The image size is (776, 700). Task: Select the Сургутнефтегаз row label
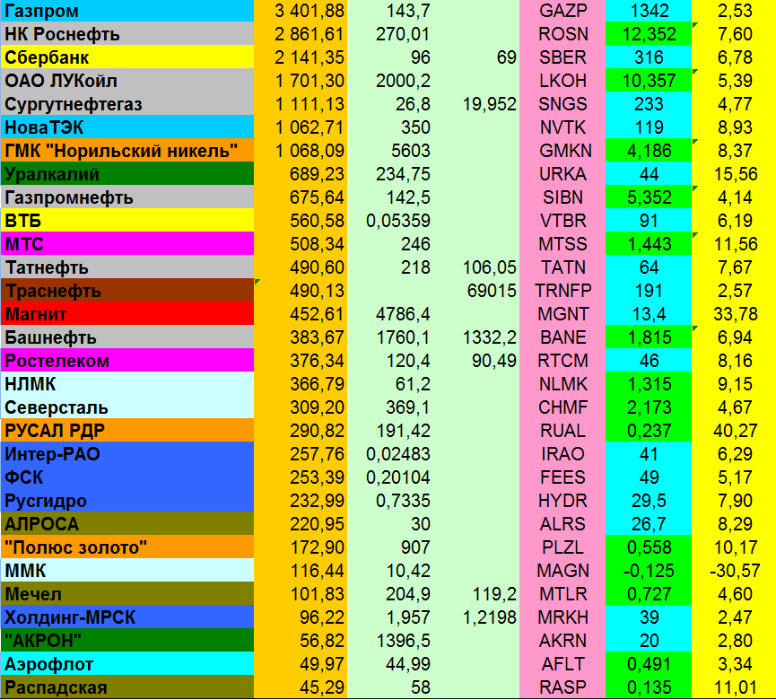click(x=127, y=103)
